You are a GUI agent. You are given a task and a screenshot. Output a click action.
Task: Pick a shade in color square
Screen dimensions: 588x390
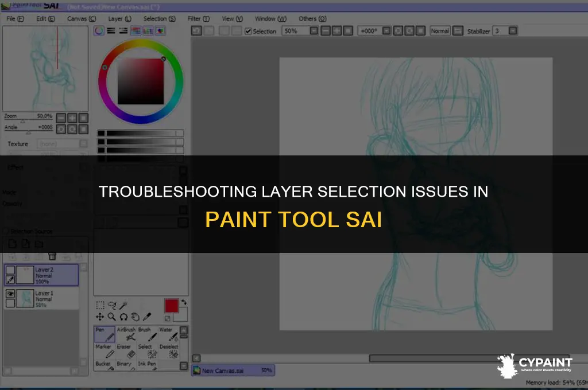click(141, 81)
